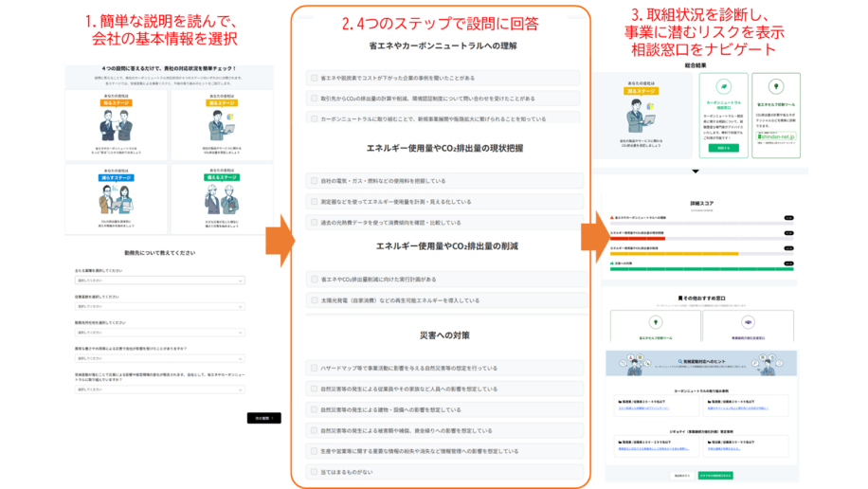Open the 省エネセルフ診断ツール card under その他おすすめ窓口
Viewport: 868px width, 489px height.
[656, 326]
